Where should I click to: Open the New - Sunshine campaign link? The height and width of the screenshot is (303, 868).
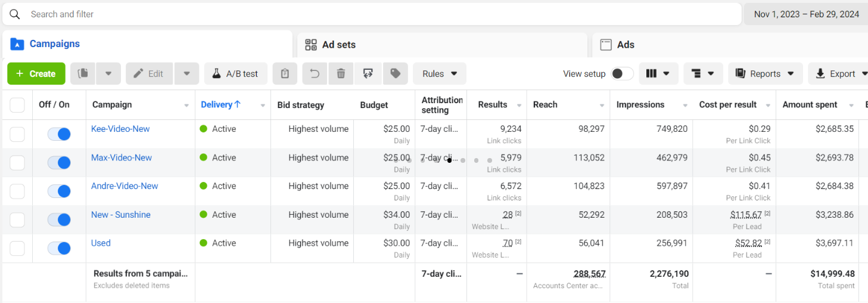point(120,215)
